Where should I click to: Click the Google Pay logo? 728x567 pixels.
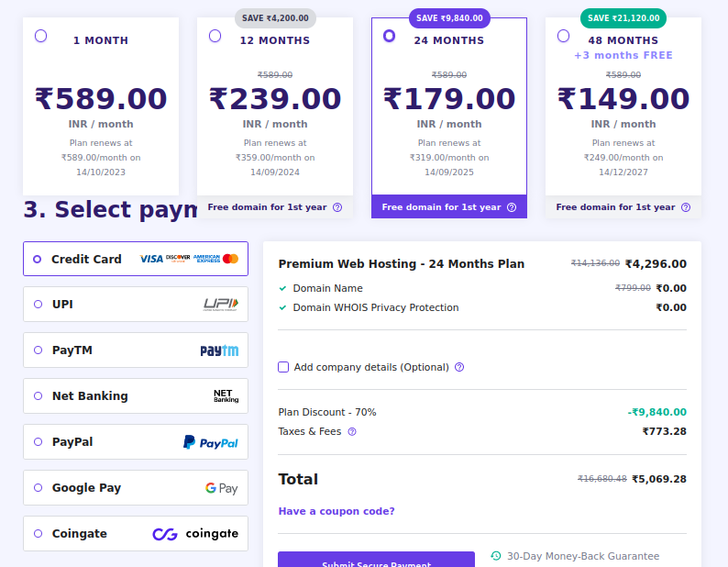click(221, 488)
